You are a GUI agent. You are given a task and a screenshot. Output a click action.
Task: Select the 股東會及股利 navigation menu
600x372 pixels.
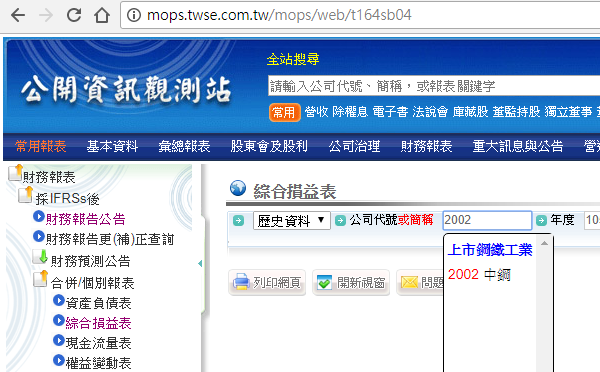click(x=269, y=146)
